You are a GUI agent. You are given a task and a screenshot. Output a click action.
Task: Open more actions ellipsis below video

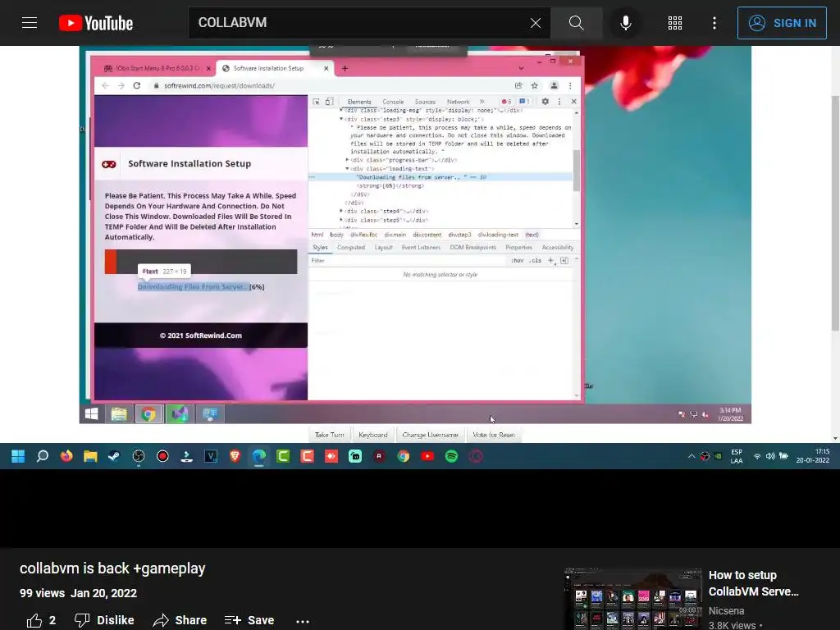pos(303,621)
